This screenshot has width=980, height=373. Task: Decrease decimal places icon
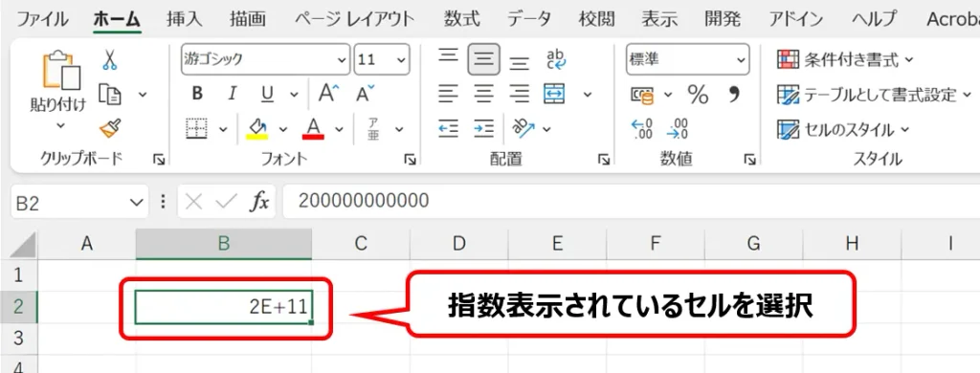pos(678,129)
